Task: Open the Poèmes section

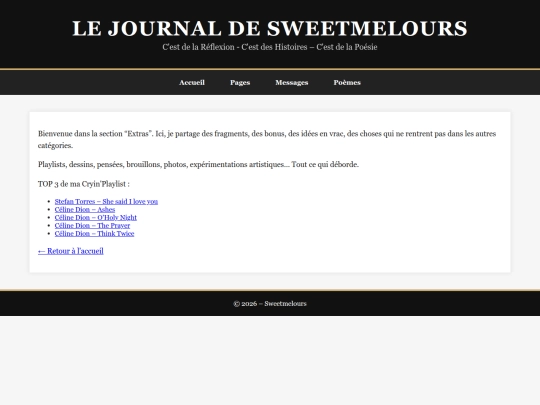Action: pyautogui.click(x=347, y=83)
